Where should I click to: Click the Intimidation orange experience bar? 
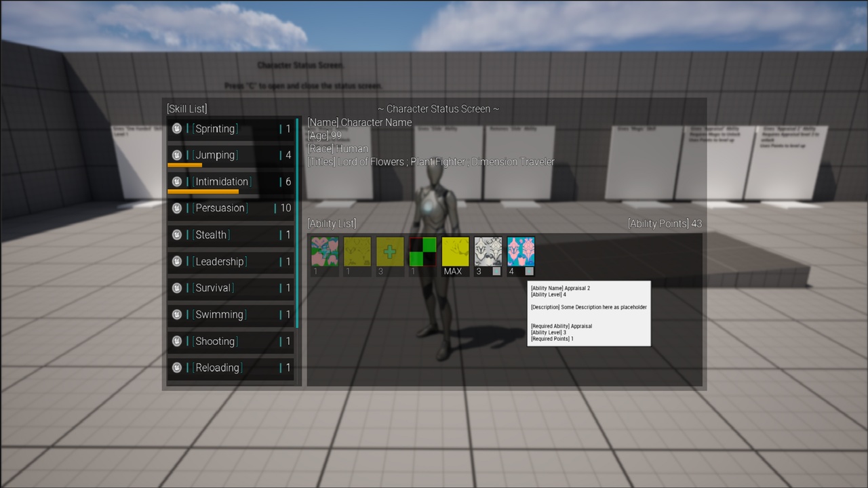point(203,191)
